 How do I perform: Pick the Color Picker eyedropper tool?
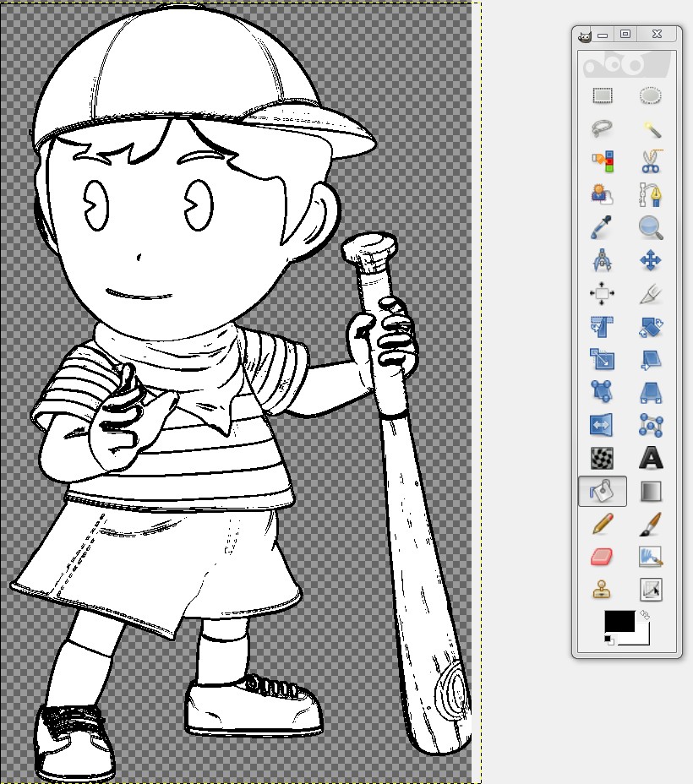pos(602,227)
